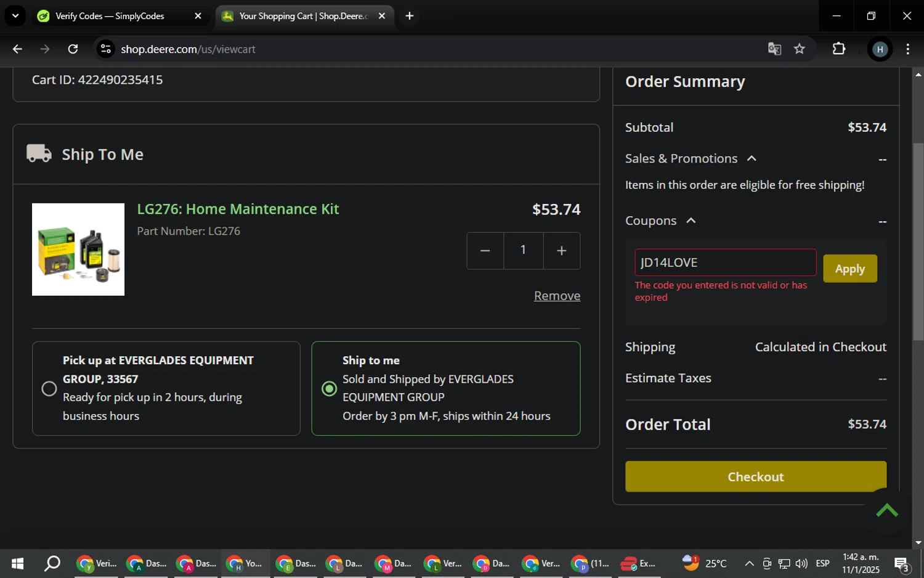Click the scrollbar up arrow
The height and width of the screenshot is (578, 924).
pyautogui.click(x=918, y=74)
